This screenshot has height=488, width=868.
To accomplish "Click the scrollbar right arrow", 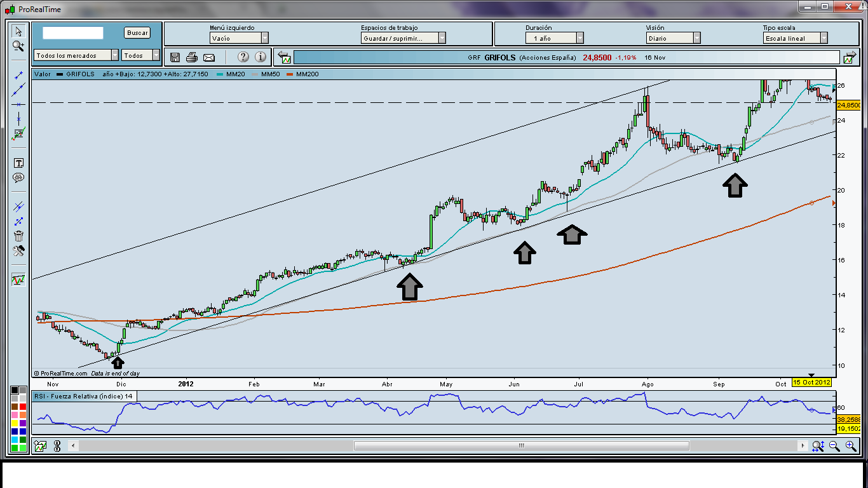I will pos(803,446).
